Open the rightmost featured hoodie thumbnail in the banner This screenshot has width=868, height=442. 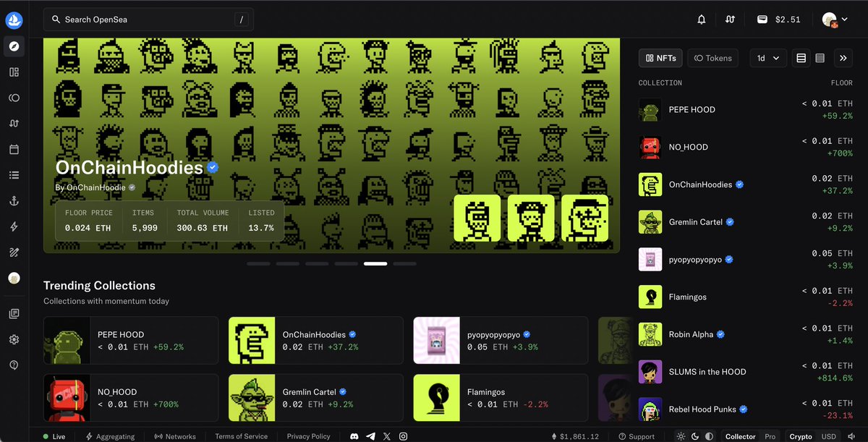click(585, 218)
